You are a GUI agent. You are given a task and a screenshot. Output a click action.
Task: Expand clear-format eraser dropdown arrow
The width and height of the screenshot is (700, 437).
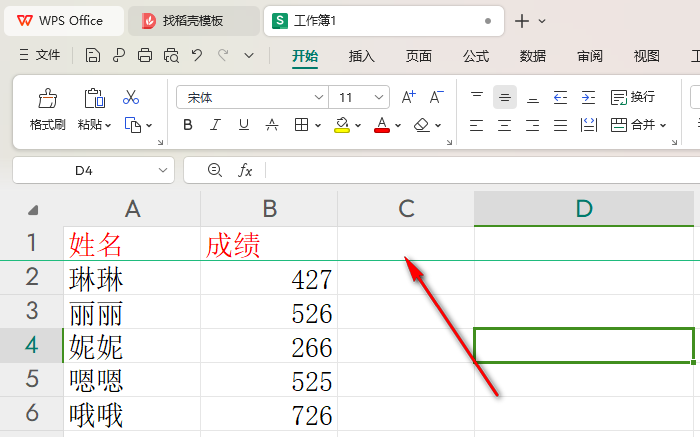(x=438, y=125)
